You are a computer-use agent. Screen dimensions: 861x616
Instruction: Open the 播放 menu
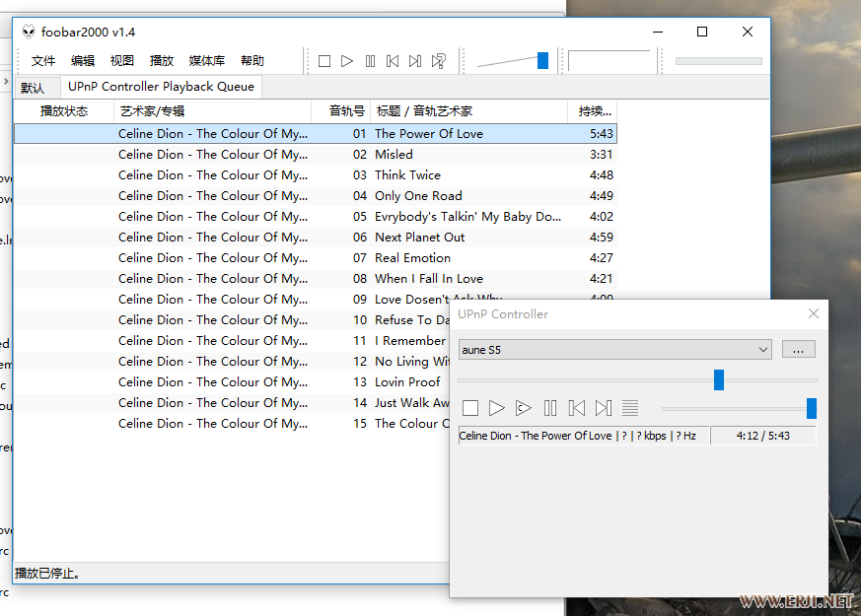[162, 61]
